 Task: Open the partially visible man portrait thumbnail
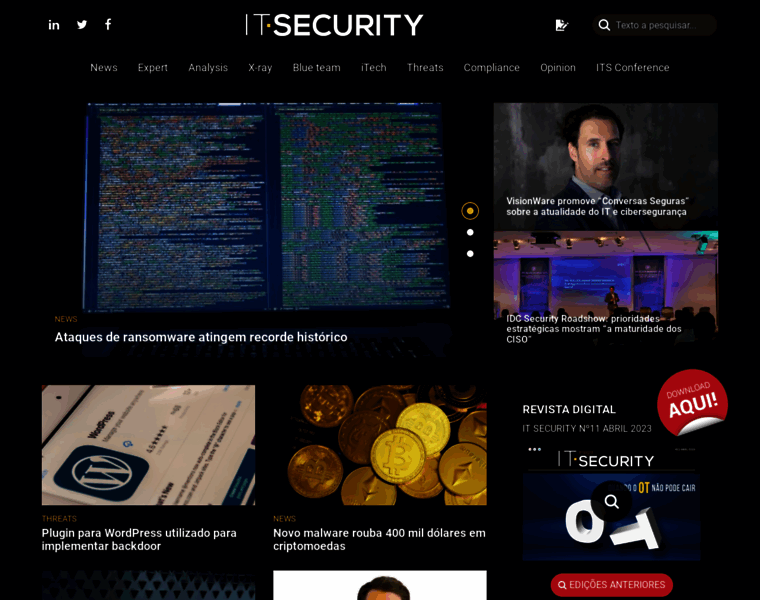tap(380, 585)
